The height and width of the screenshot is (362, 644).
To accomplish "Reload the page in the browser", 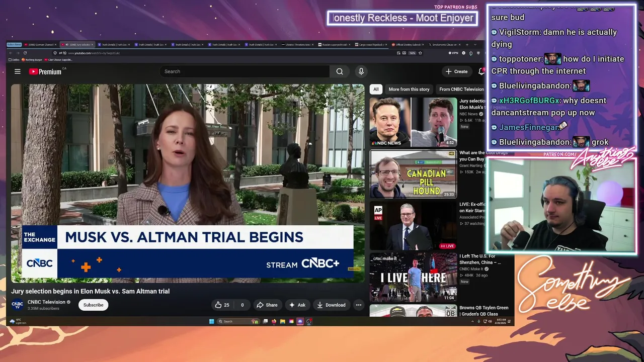I will click(25, 53).
